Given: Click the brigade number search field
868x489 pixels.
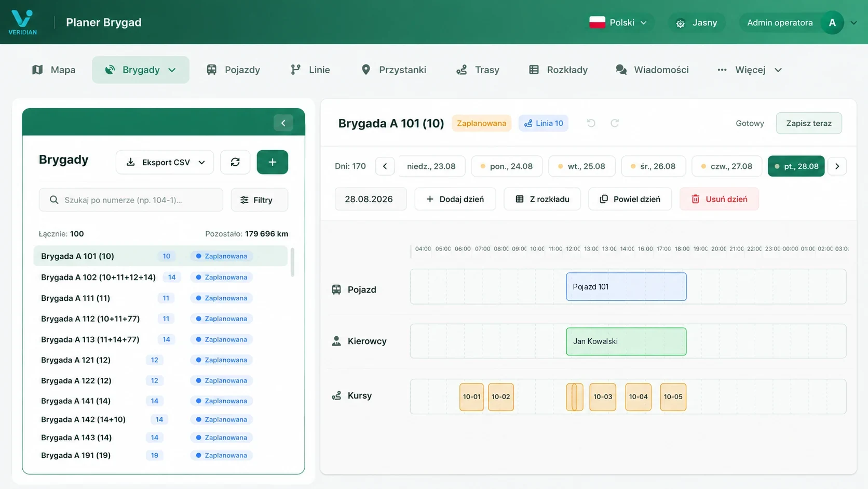Looking at the screenshot, I should pos(131,200).
